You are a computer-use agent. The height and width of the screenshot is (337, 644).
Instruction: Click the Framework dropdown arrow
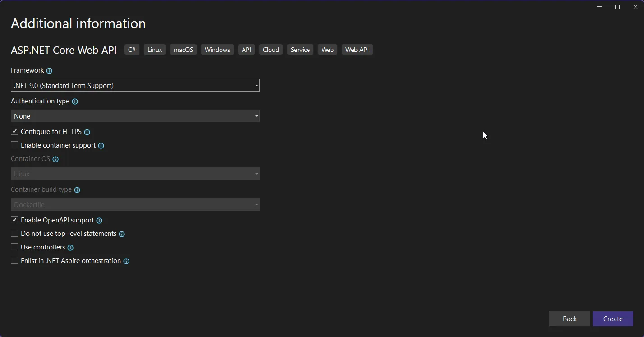pos(256,85)
